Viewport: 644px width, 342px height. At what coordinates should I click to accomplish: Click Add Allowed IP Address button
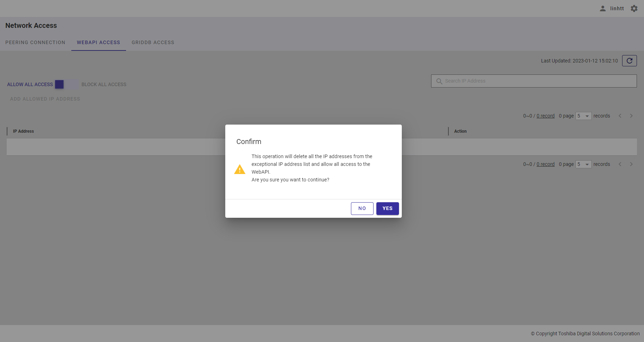point(45,99)
